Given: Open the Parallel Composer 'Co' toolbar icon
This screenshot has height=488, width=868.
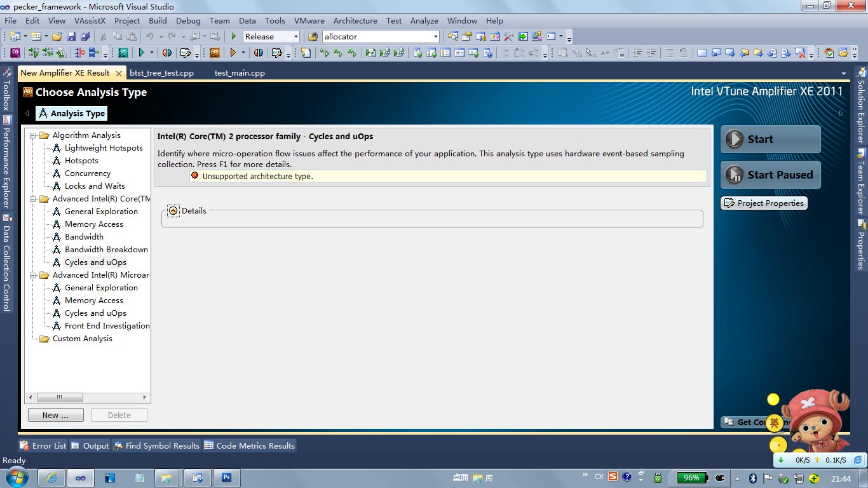Looking at the screenshot, I should coord(15,53).
